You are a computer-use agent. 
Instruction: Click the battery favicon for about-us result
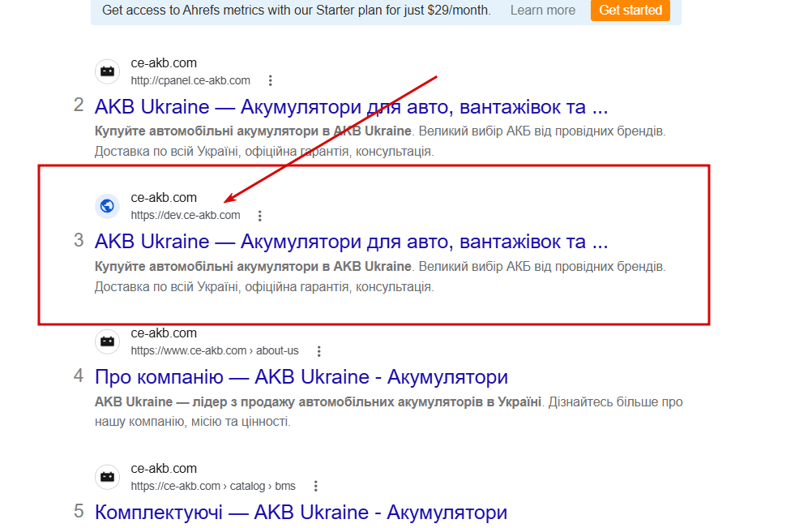coord(107,341)
